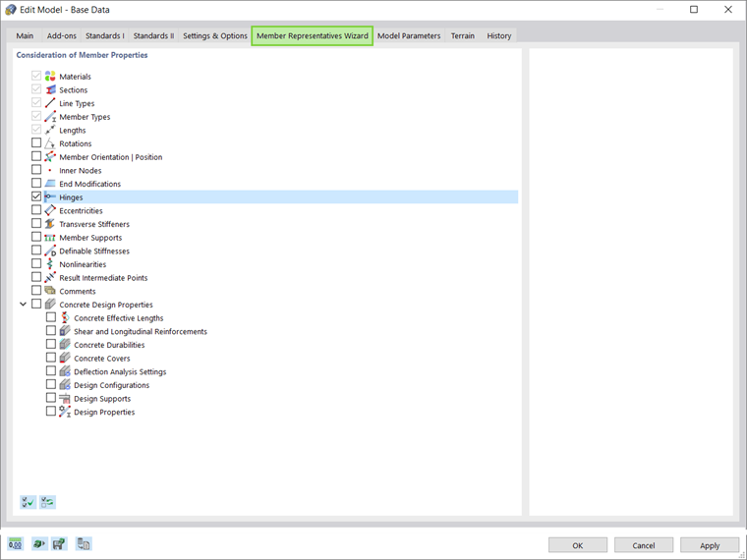Click the Design Supports icon
This screenshot has width=747, height=560.
[65, 398]
